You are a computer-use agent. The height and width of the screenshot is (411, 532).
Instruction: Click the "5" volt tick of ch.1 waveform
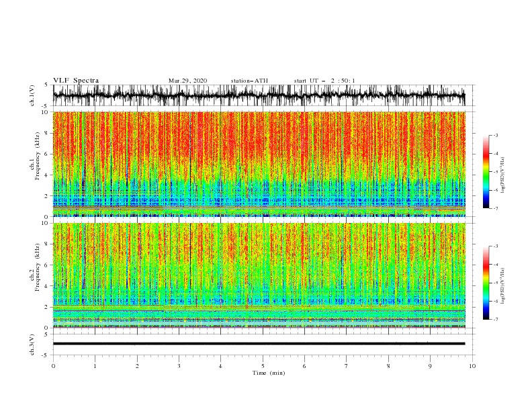46,85
